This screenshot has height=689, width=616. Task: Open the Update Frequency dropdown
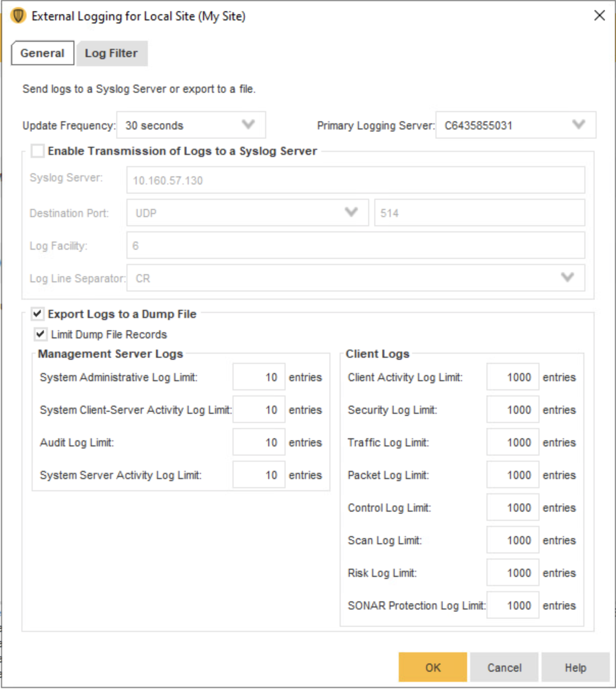click(191, 125)
